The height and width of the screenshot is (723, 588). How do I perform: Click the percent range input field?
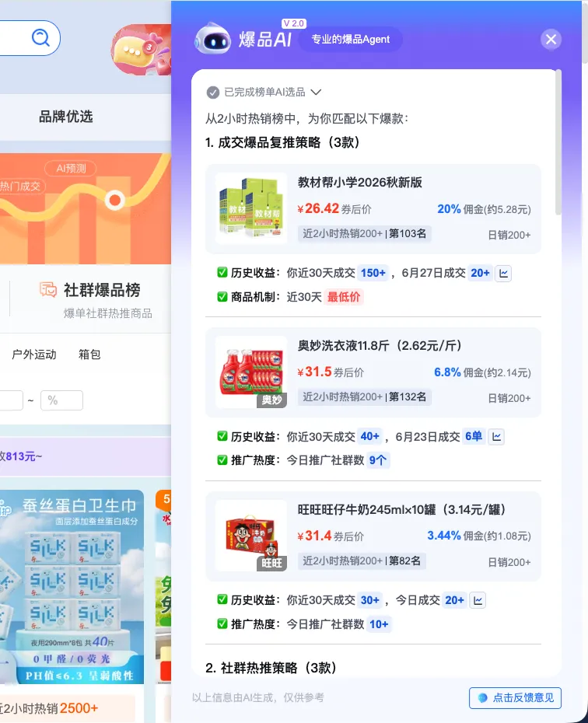click(x=61, y=400)
